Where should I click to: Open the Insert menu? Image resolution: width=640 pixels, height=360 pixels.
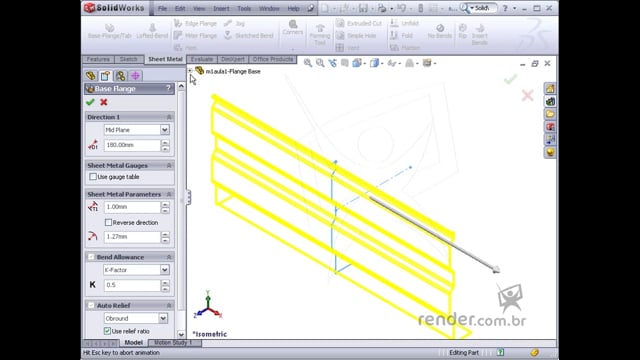(221, 8)
